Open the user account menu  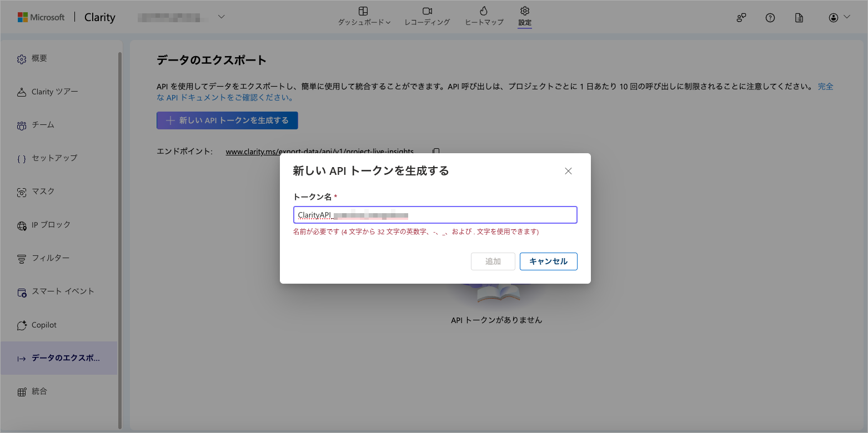[x=839, y=18]
